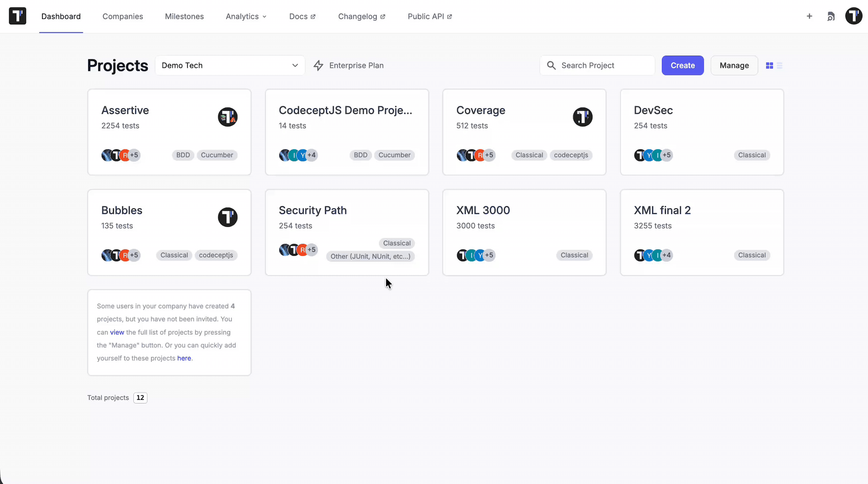
Task: Click the 'here' link to join projects
Action: [x=184, y=358]
